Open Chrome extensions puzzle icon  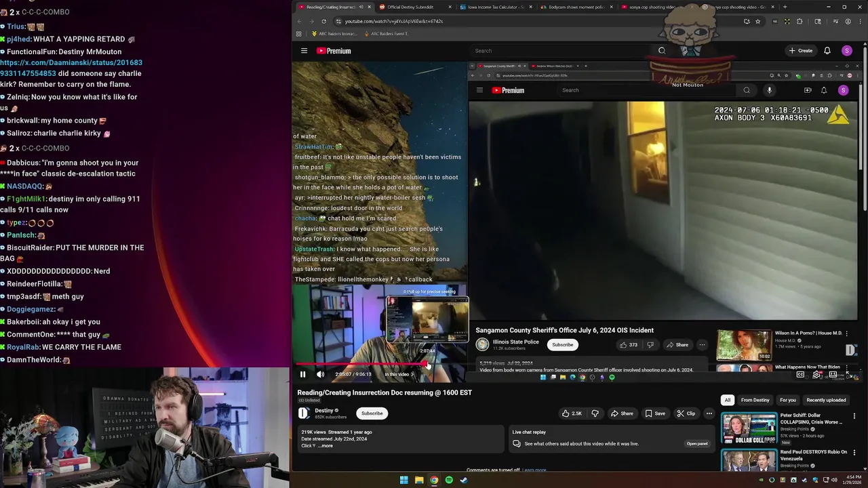point(799,21)
